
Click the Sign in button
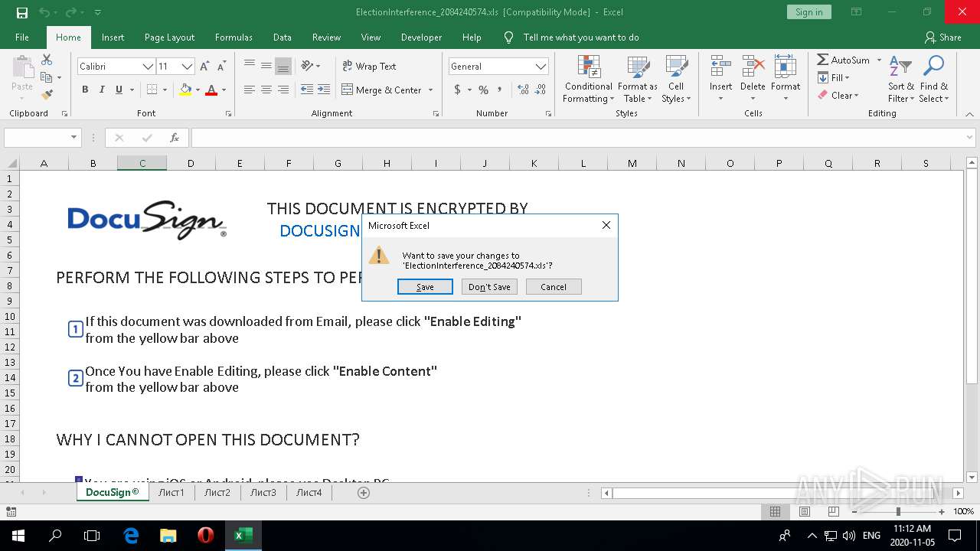(808, 12)
